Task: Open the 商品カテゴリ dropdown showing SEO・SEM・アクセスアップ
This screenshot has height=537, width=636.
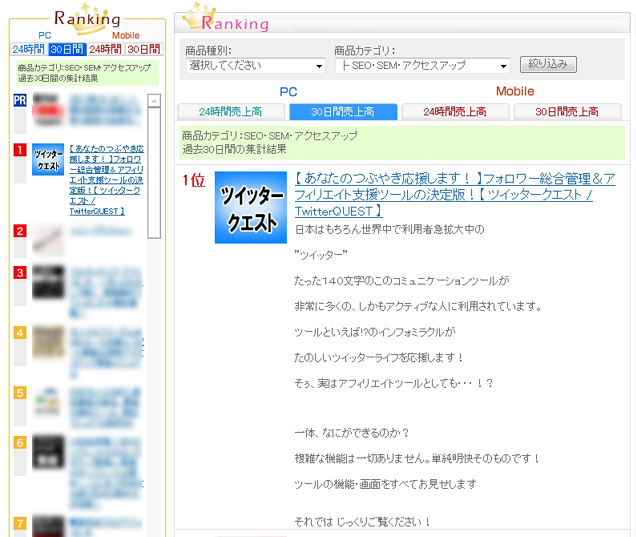Action: (422, 65)
